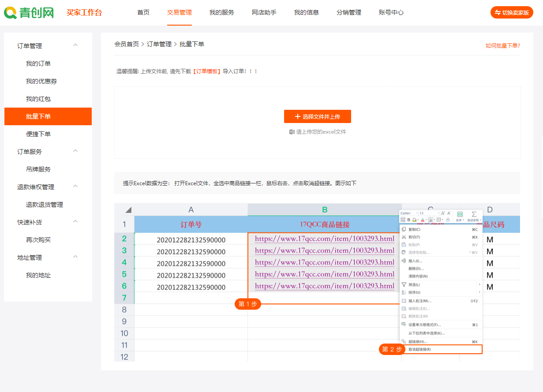
Task: Select the 交易管理 navigation tab
Action: [180, 12]
